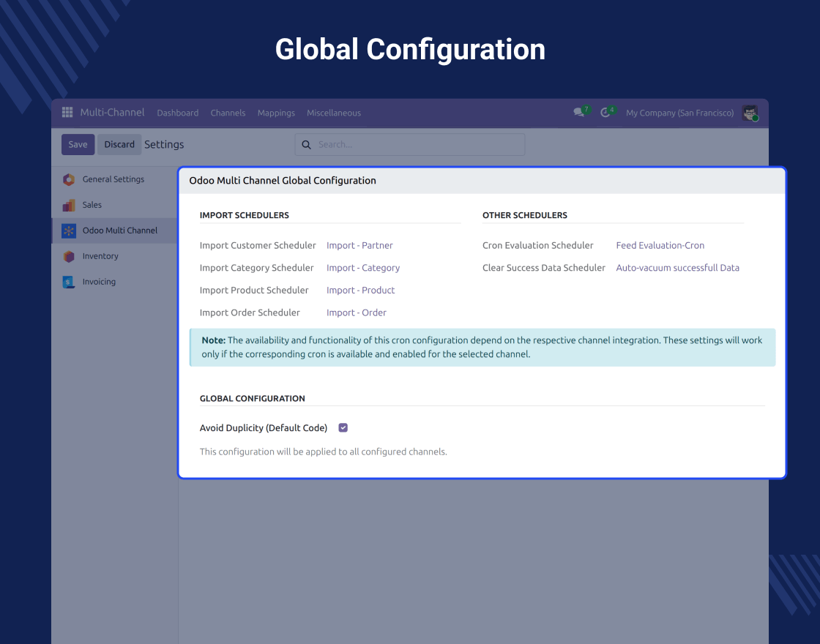This screenshot has height=644, width=820.
Task: Click the Invoicing dollar icon
Action: click(x=69, y=282)
